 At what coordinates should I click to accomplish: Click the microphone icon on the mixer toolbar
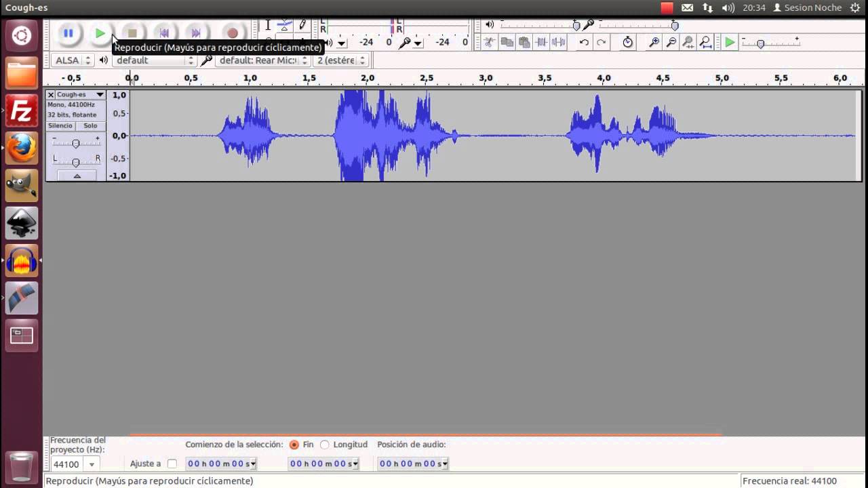pos(589,25)
